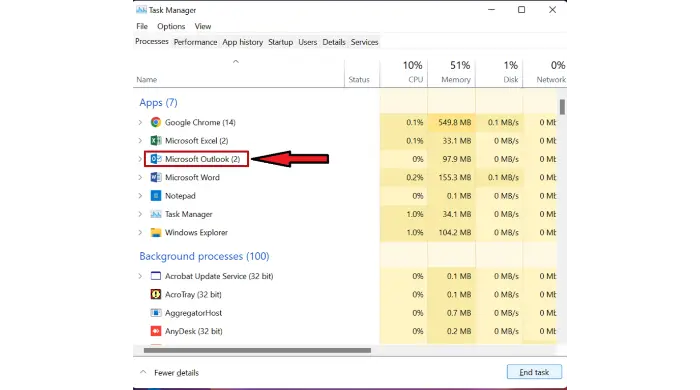Expand the Notepad process entry
Viewport: 700px width, 390px height.
140,195
